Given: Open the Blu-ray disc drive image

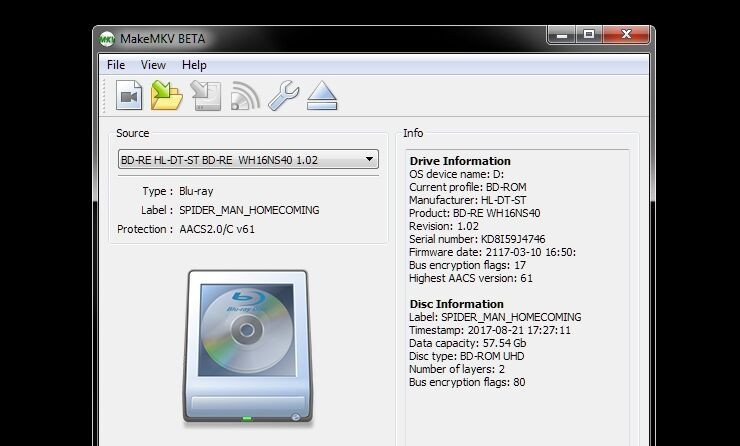Looking at the screenshot, I should [x=248, y=347].
